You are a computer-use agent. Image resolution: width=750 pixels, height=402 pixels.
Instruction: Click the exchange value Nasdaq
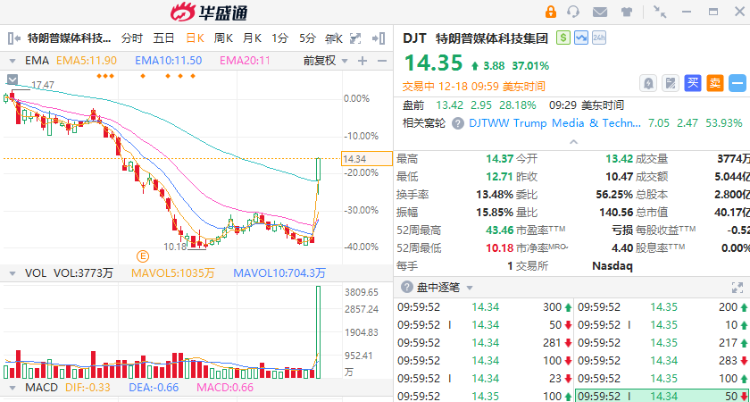612,266
